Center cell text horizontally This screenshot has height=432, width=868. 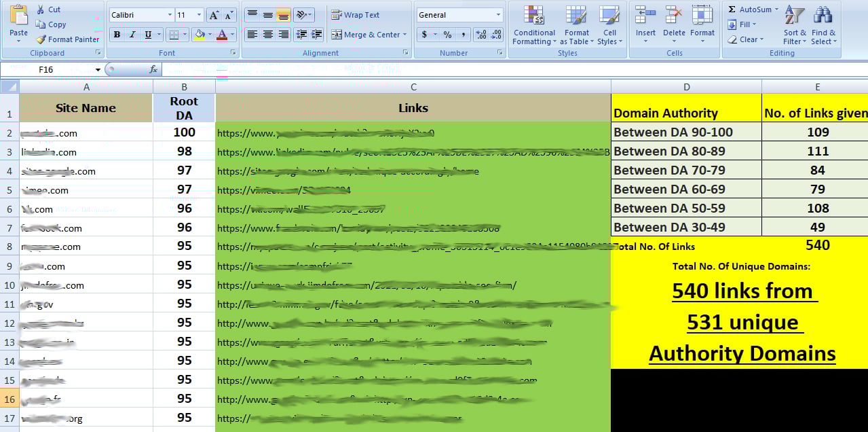[267, 35]
